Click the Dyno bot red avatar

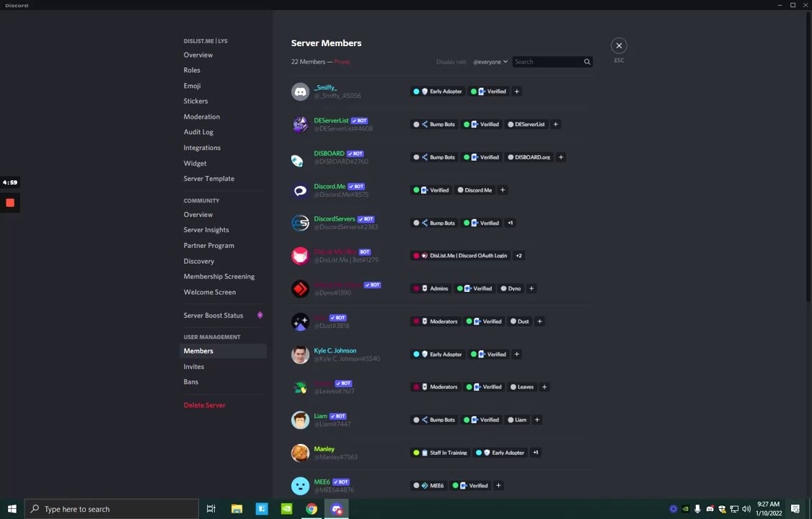[301, 289]
